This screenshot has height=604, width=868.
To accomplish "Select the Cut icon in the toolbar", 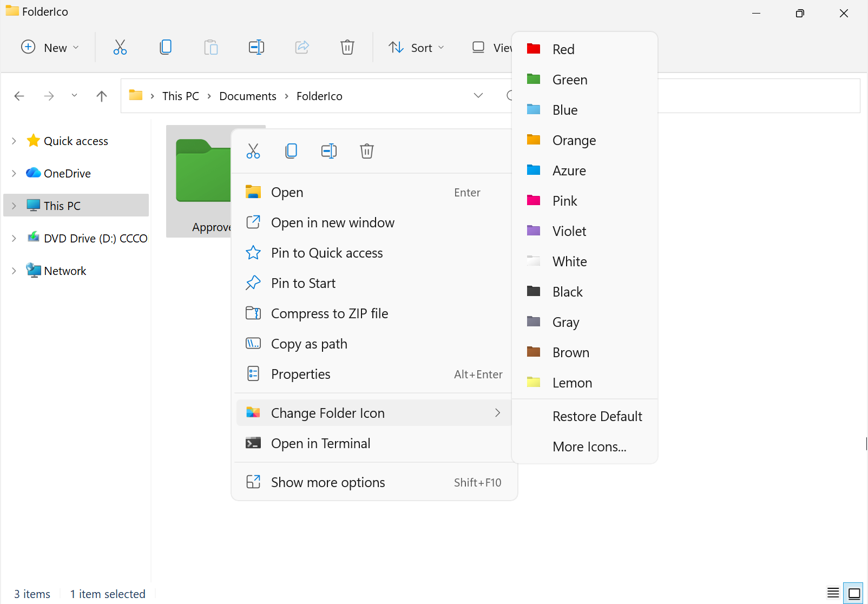I will pyautogui.click(x=120, y=47).
